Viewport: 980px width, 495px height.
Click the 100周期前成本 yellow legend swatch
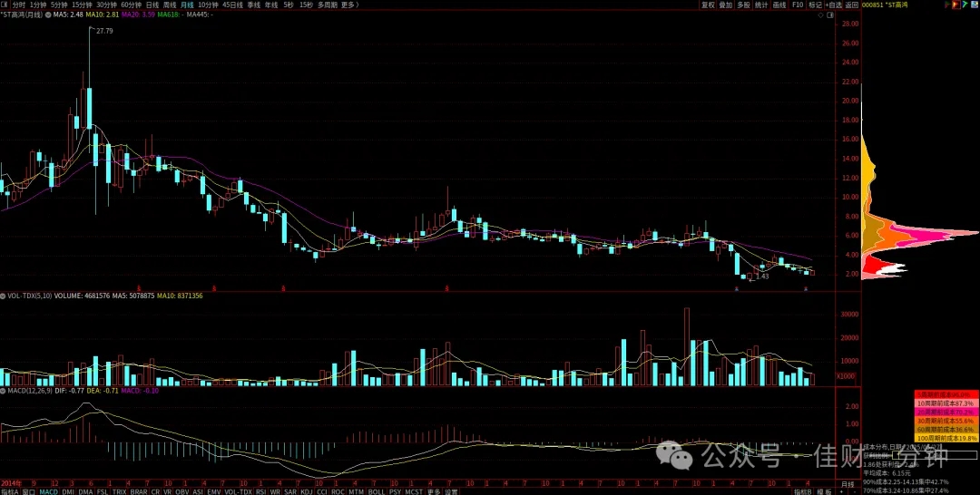[946, 438]
